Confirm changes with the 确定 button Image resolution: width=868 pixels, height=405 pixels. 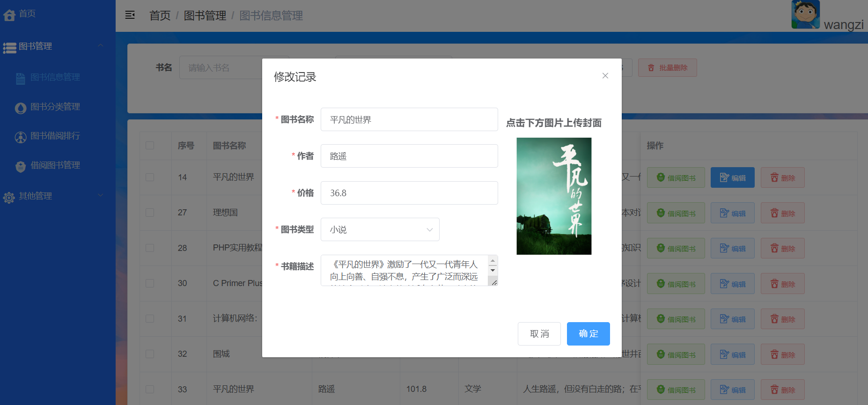point(588,334)
